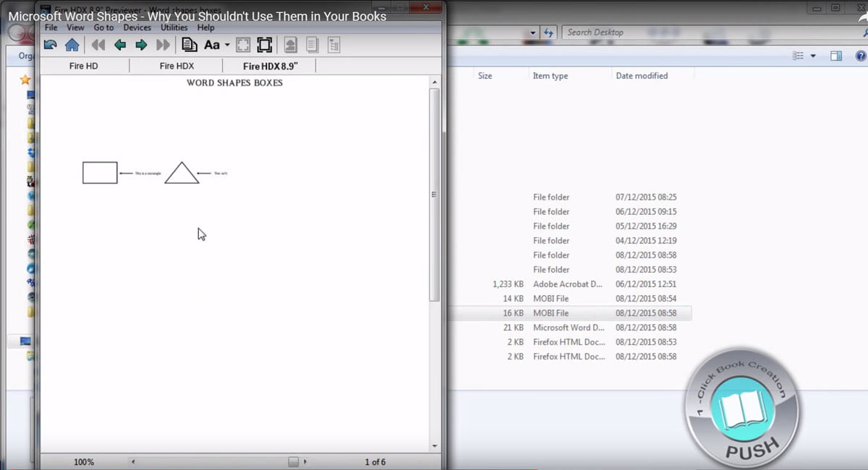Go to the Home icon in Previewer

tap(72, 45)
